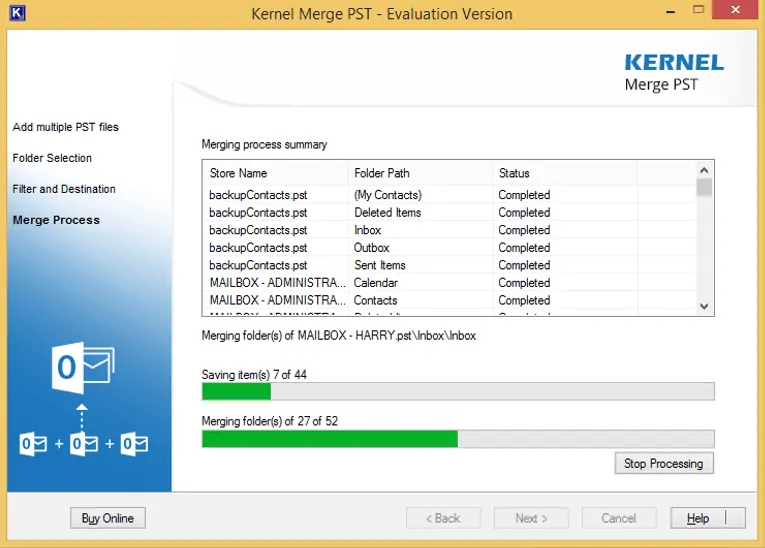Screen dimensions: 765x548
Task: Select the Deleted Items row
Action: point(449,212)
